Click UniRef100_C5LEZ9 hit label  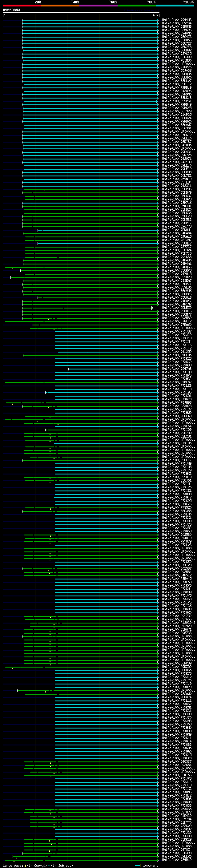(x=176, y=308)
